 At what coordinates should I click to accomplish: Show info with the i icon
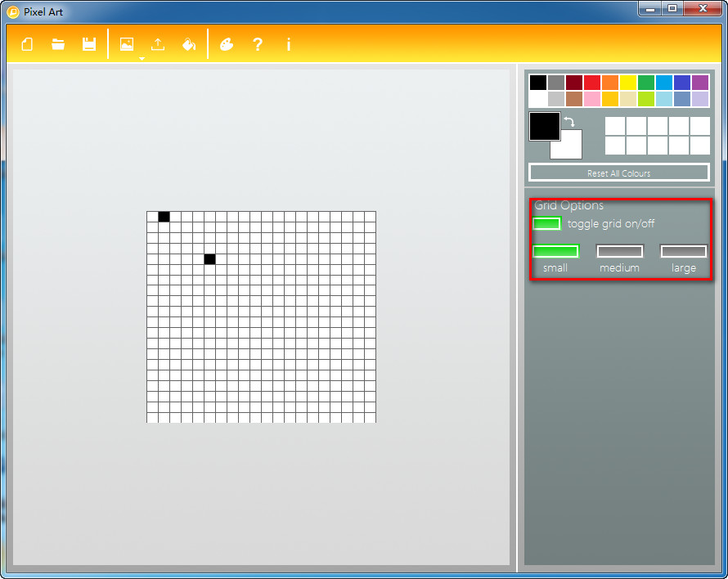click(x=288, y=44)
